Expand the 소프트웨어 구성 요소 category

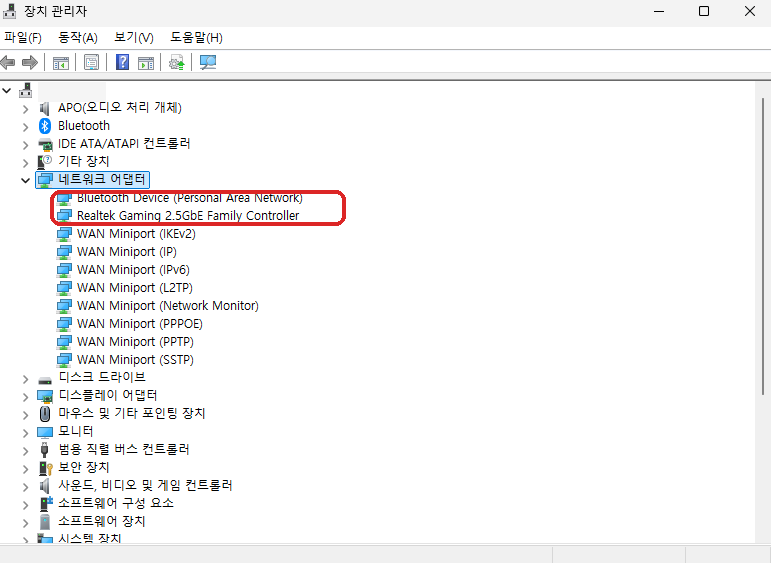pos(26,504)
